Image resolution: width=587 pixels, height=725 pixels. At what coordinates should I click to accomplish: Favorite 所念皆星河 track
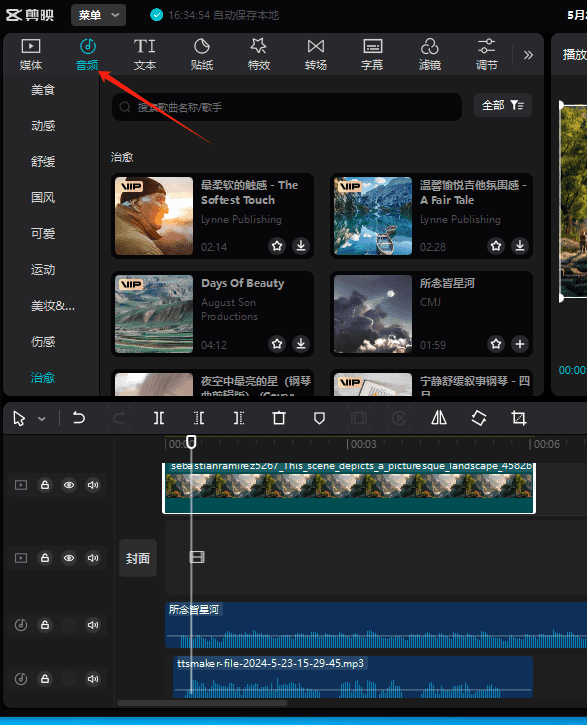coord(496,344)
